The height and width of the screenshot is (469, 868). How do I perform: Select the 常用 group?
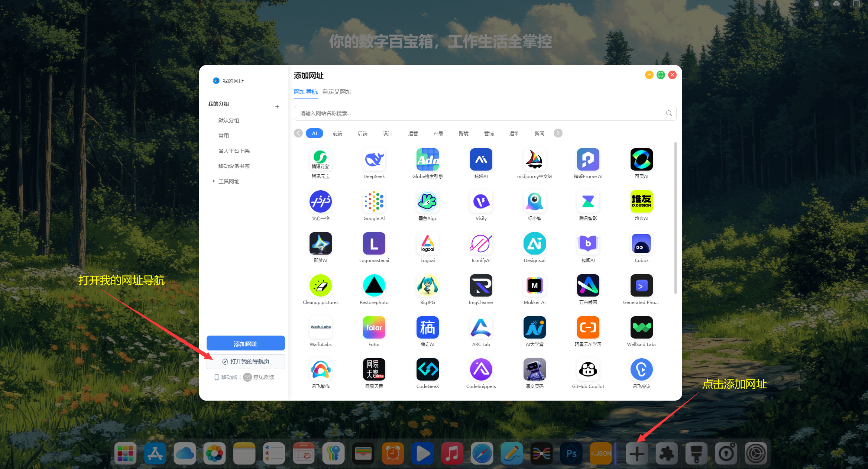pos(224,136)
